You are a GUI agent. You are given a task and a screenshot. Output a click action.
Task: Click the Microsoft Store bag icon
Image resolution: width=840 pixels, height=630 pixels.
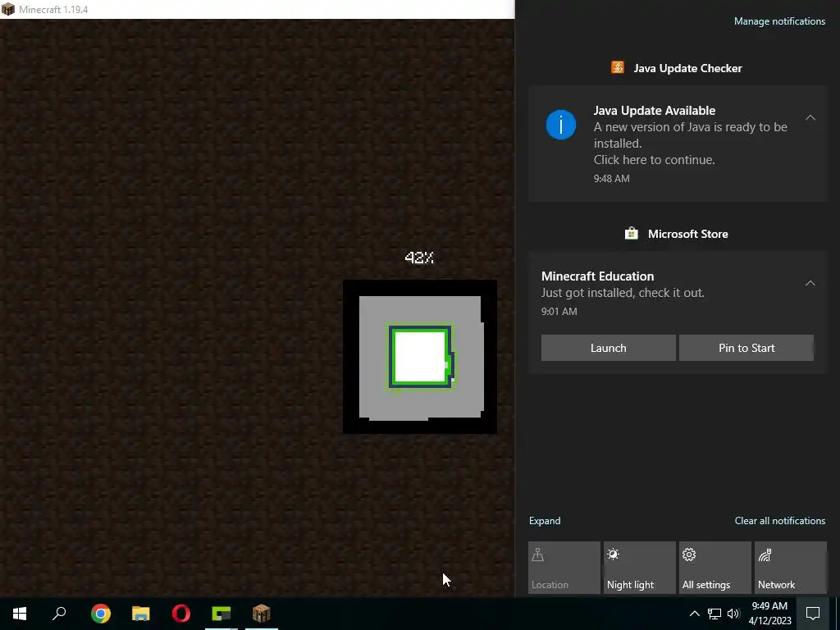[x=632, y=234]
